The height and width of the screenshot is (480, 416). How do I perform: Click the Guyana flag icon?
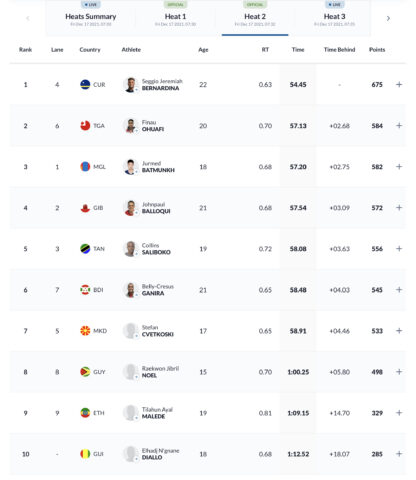pos(85,372)
